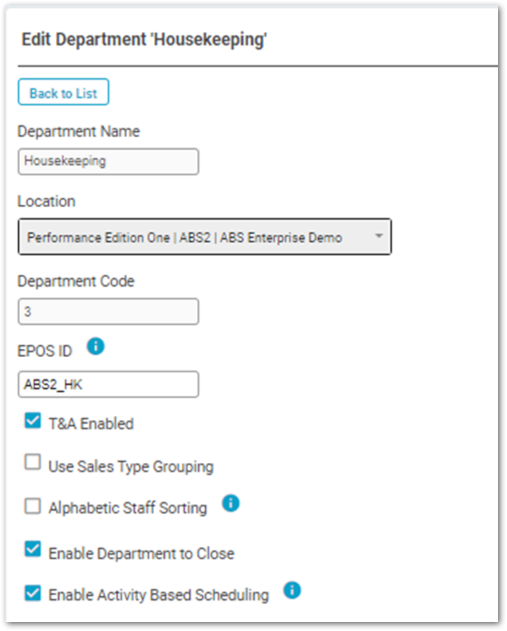Viewport: 507px width, 631px height.
Task: Click the 'Enable Activity Based Scheduling' label text
Action: coord(159,595)
